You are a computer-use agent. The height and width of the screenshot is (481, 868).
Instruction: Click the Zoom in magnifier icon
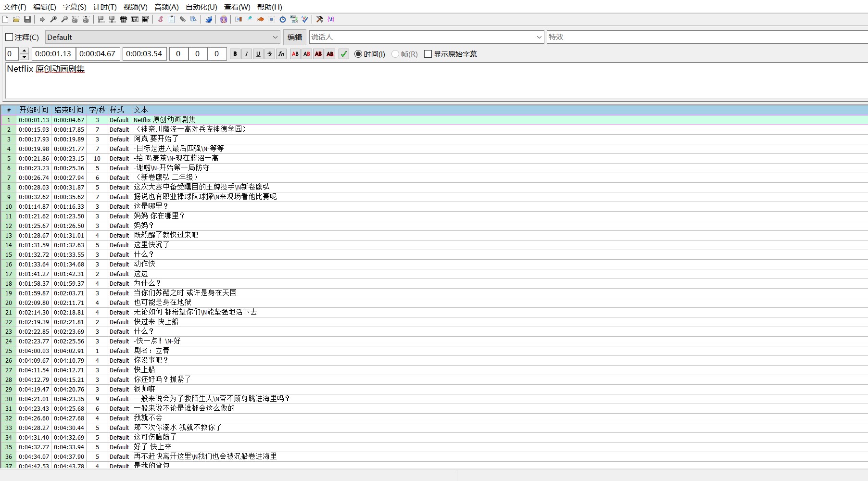point(53,19)
